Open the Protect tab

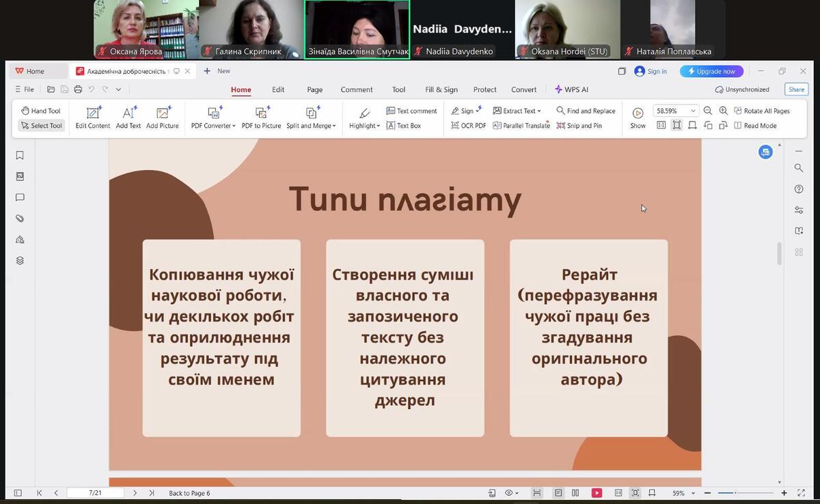(x=484, y=89)
